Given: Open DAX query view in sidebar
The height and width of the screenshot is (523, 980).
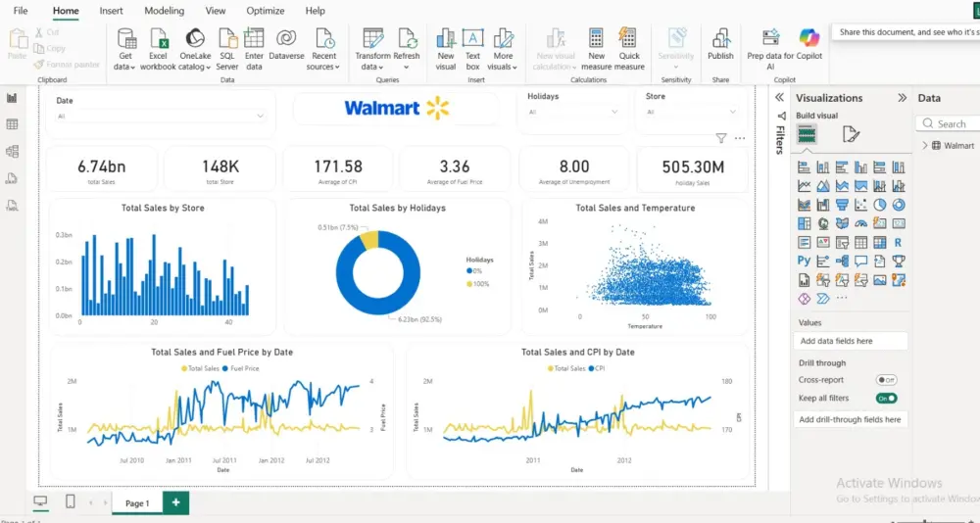Looking at the screenshot, I should click(12, 178).
